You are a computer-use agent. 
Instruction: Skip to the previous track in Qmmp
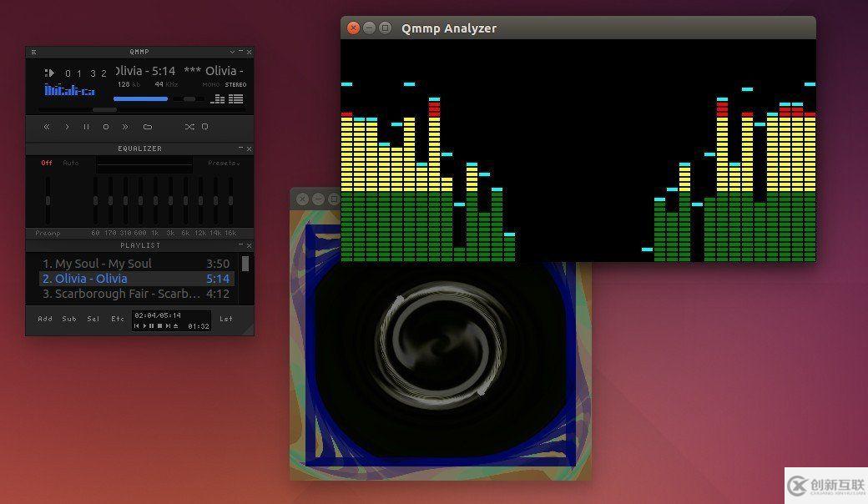[47, 127]
